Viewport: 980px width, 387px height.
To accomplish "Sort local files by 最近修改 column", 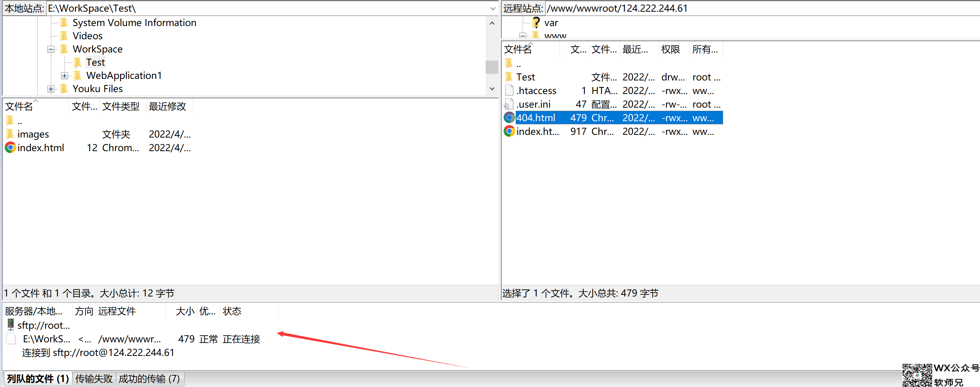I will 167,106.
